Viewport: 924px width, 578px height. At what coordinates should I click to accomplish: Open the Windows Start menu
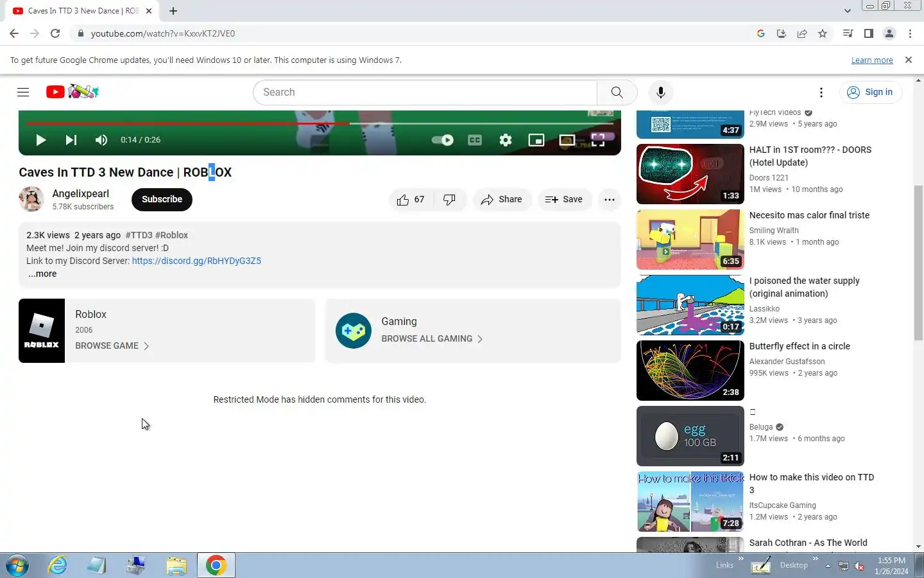coord(17,566)
